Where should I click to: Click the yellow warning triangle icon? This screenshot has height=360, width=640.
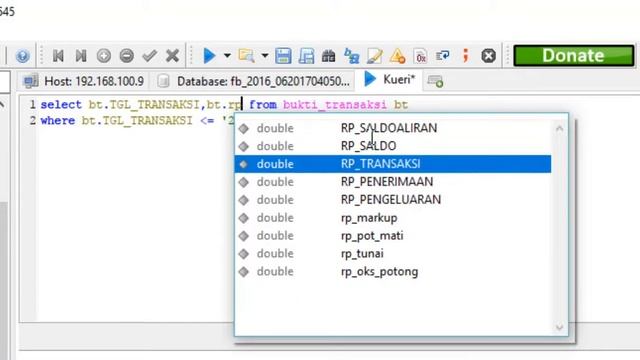(397, 56)
